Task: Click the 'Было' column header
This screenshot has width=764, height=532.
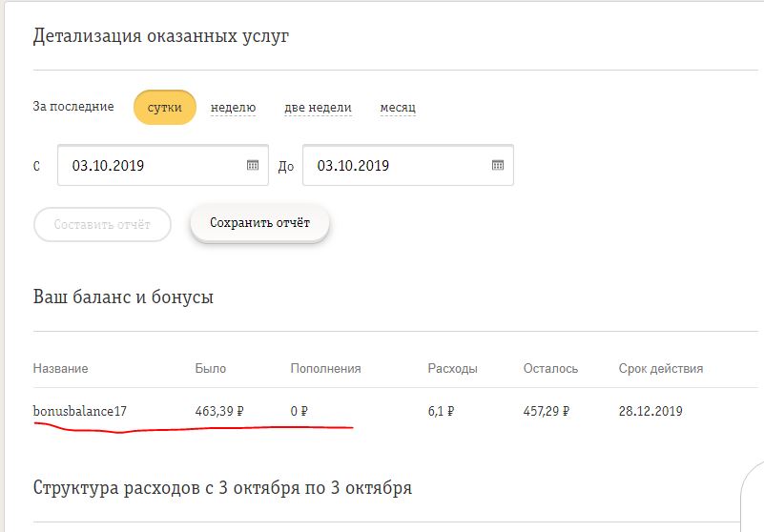Action: 211,368
